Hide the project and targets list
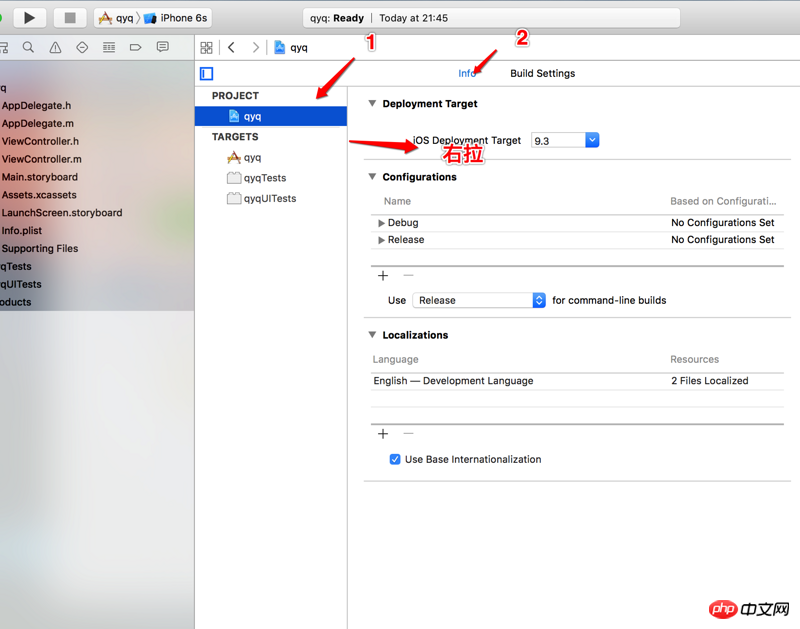The height and width of the screenshot is (629, 800). [207, 73]
